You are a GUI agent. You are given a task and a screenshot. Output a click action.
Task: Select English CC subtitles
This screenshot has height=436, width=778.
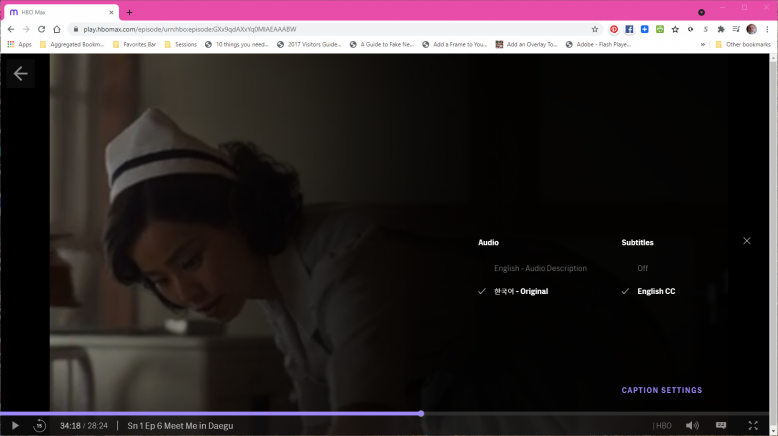coord(656,292)
